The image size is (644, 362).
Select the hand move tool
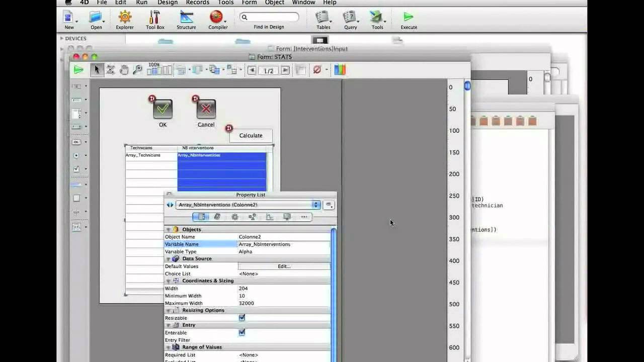click(124, 70)
